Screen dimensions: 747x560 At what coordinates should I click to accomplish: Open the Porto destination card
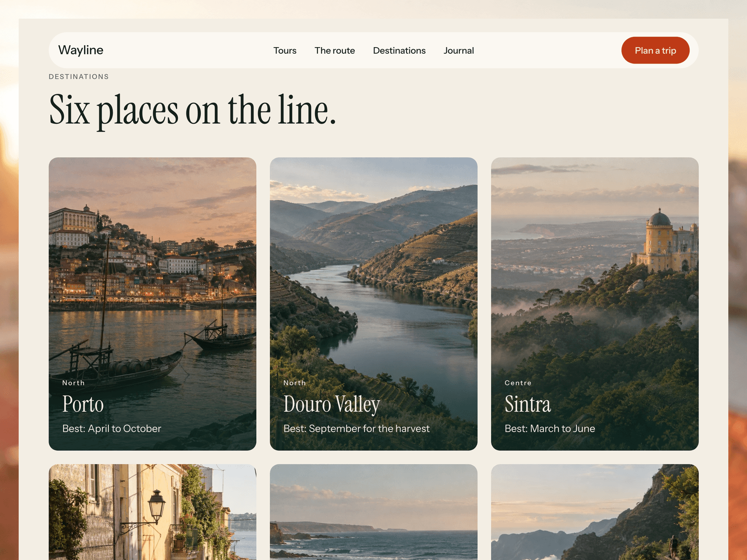153,304
